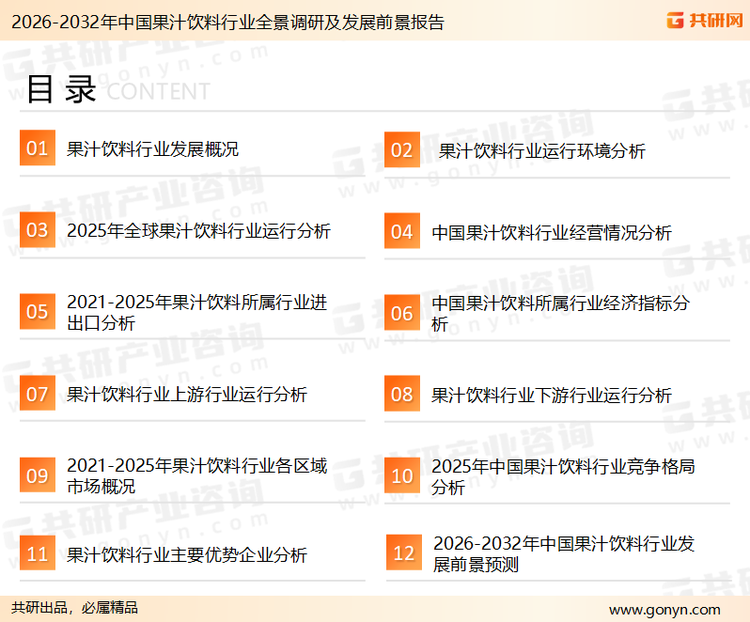The height and width of the screenshot is (622, 750).
Task: Click the orange 10 number badge
Action: (x=402, y=476)
